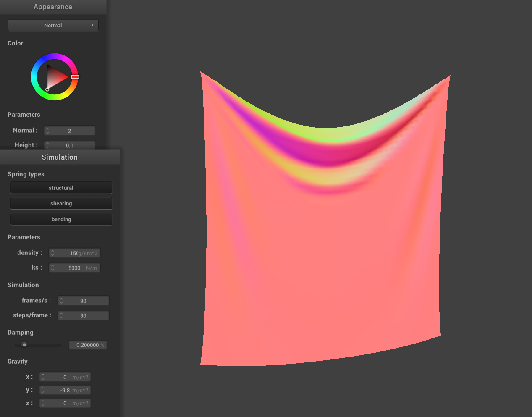Open the Normal shader dropdown
This screenshot has height=417, width=532.
(53, 25)
